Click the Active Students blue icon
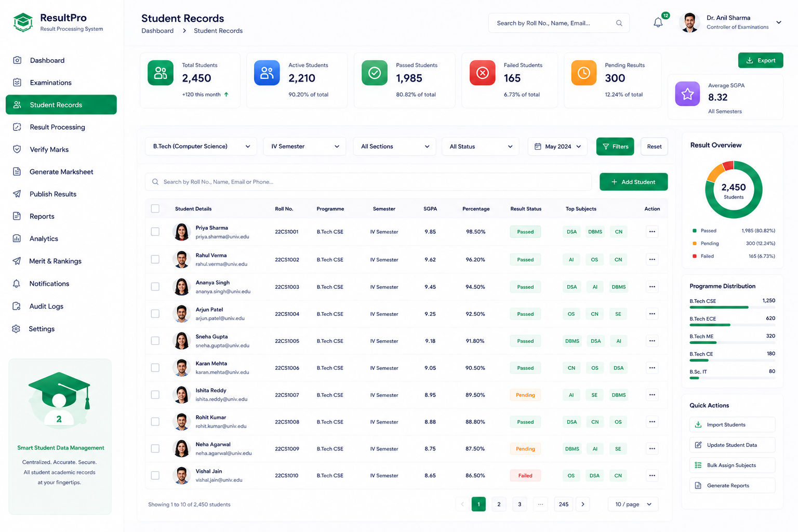This screenshot has height=532, width=798. point(267,73)
